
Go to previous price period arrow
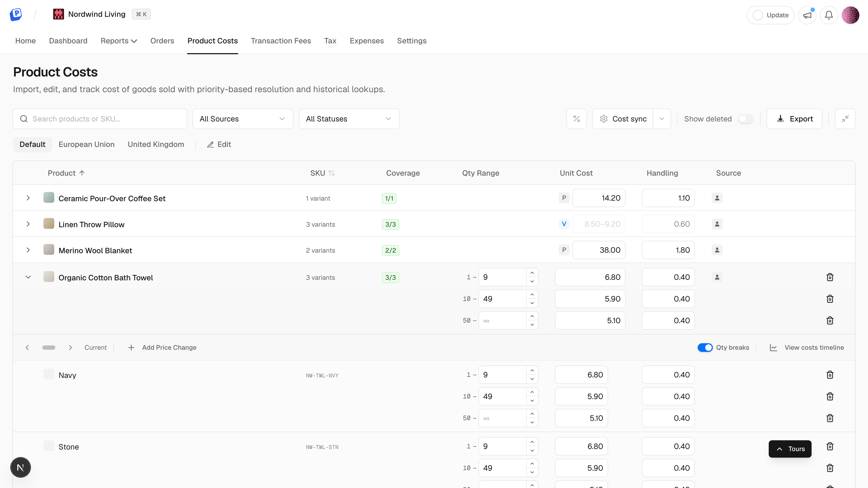pyautogui.click(x=27, y=347)
